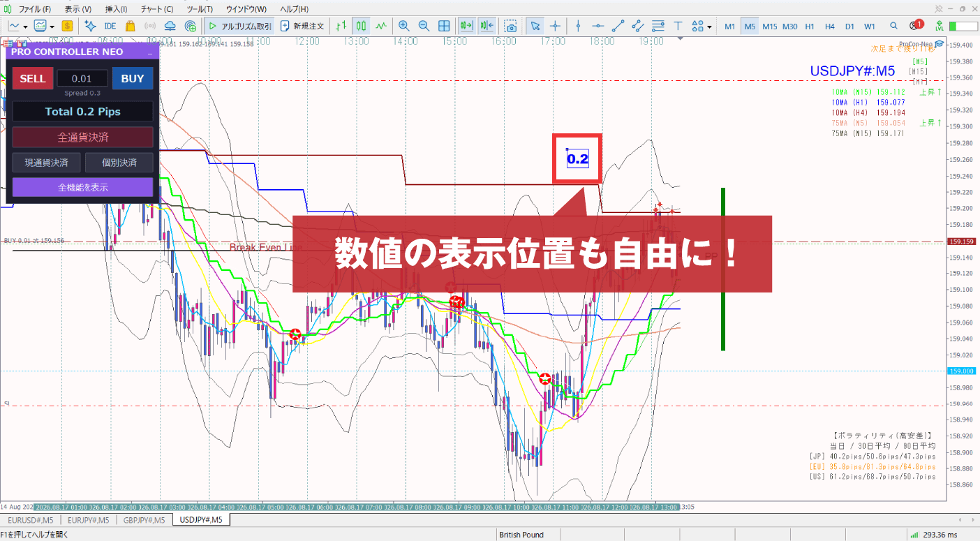Toggle chart shift from right edge
The height and width of the screenshot is (541, 980).
point(487,26)
